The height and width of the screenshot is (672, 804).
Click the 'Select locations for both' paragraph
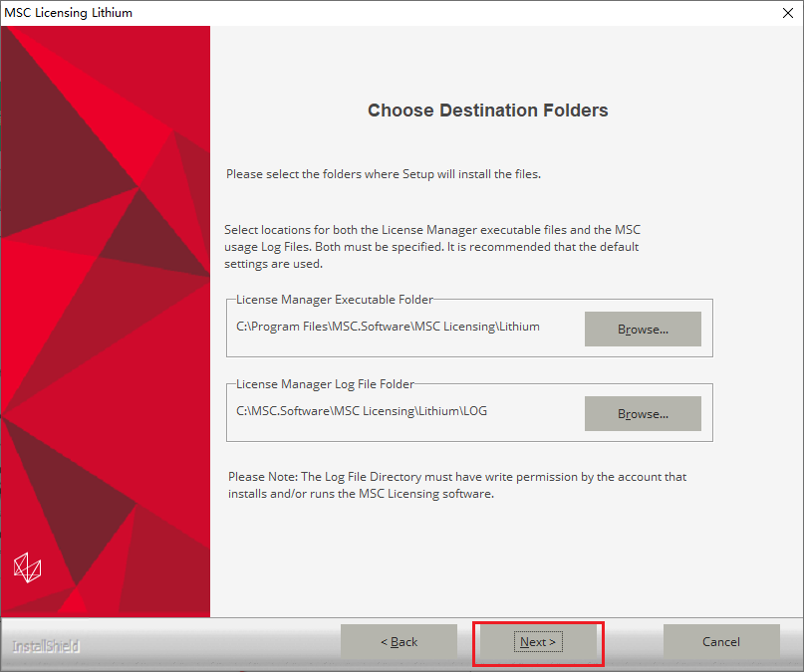pyautogui.click(x=432, y=246)
